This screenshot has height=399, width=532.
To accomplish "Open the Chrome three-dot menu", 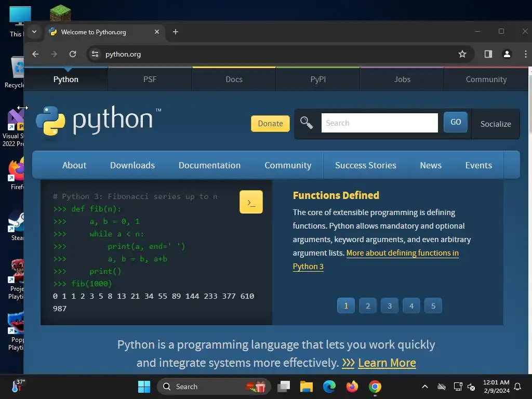I will pos(526,54).
